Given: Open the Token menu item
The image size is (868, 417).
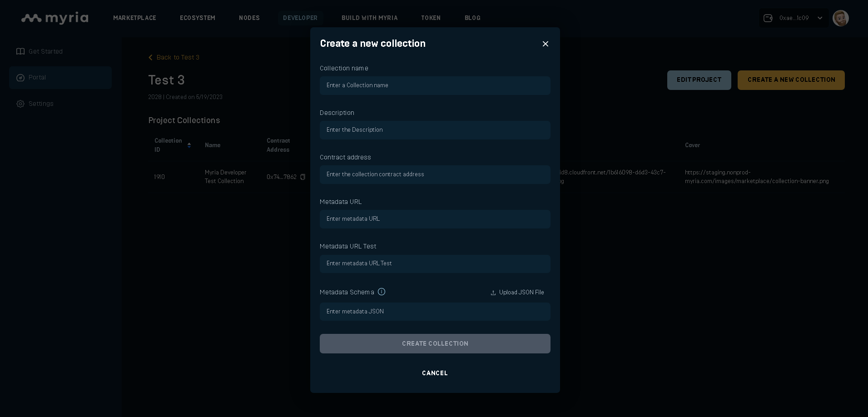Looking at the screenshot, I should (x=431, y=18).
